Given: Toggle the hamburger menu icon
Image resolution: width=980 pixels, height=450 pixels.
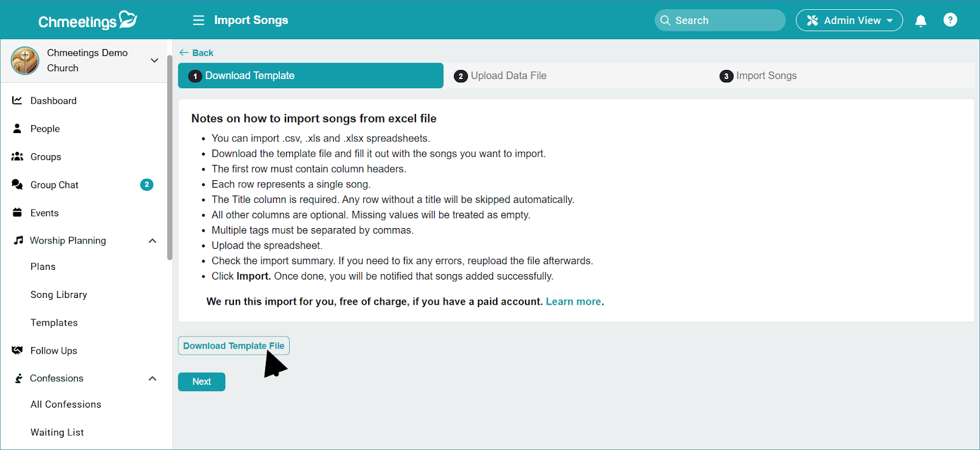Looking at the screenshot, I should 198,20.
